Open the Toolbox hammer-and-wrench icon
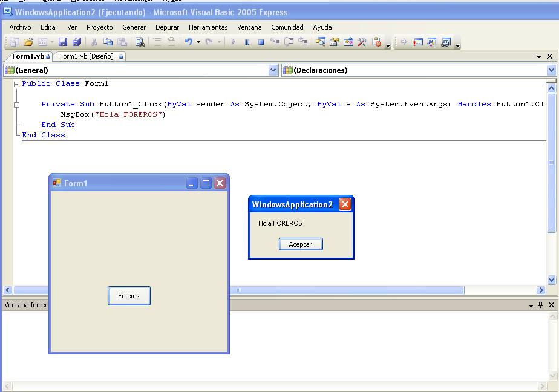Image resolution: width=559 pixels, height=392 pixels. click(x=362, y=42)
